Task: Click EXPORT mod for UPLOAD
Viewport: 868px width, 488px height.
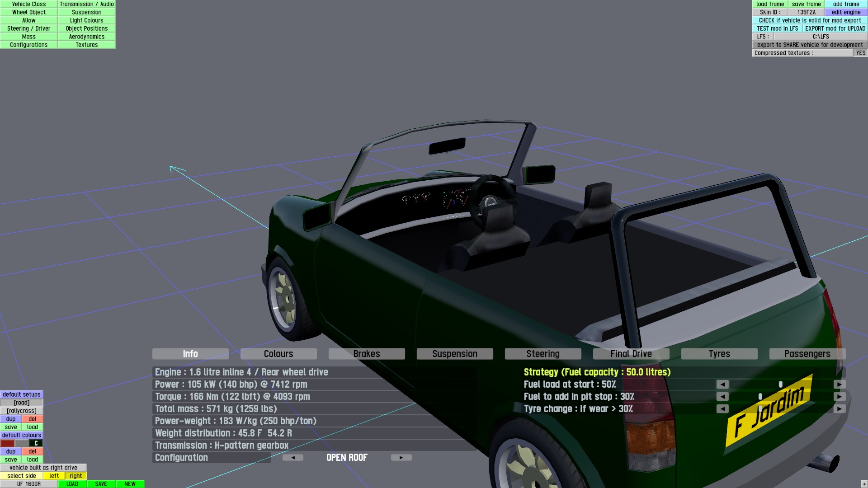Action: [835, 28]
